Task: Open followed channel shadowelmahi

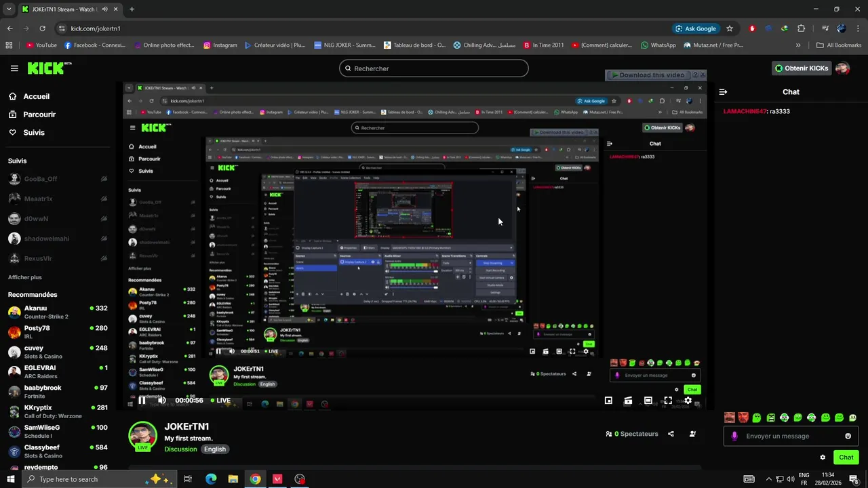Action: click(58, 239)
